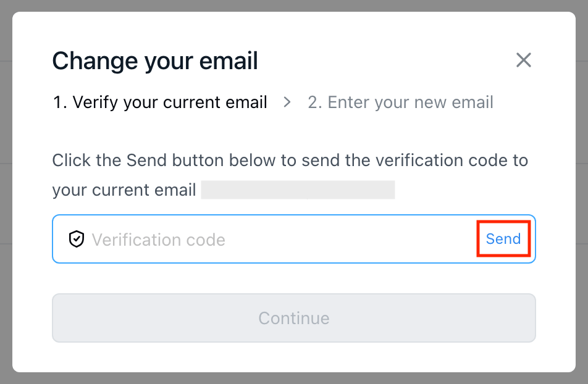
Task: Click the shield icon in the code field
Action: (76, 240)
